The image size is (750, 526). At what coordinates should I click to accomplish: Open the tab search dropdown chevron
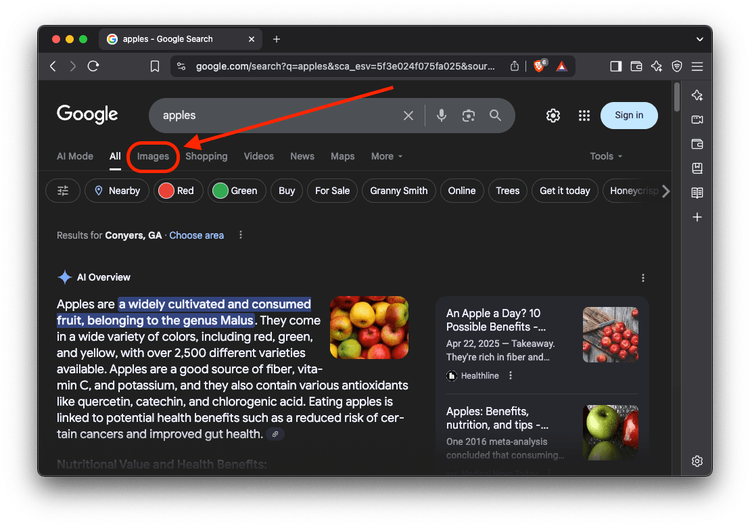pyautogui.click(x=699, y=39)
